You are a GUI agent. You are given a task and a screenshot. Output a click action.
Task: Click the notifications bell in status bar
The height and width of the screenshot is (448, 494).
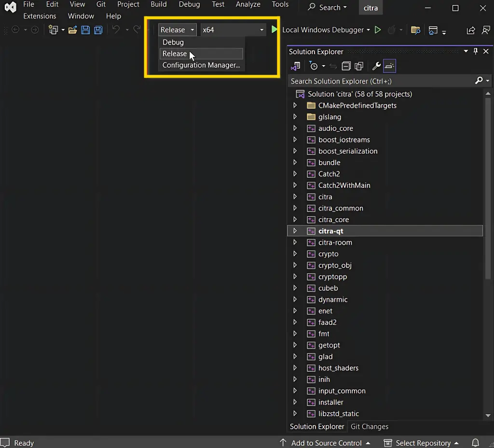pyautogui.click(x=475, y=443)
